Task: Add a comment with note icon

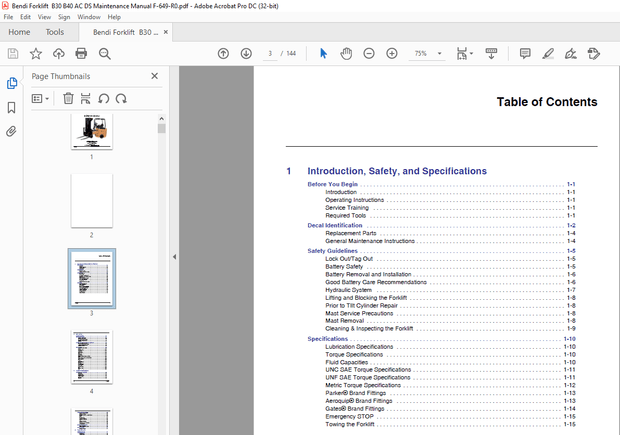Action: coord(525,53)
